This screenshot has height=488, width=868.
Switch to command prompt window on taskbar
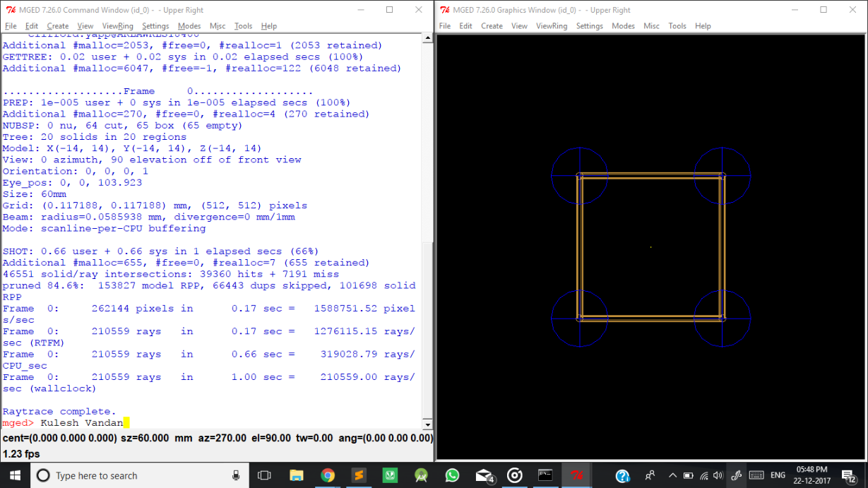545,475
